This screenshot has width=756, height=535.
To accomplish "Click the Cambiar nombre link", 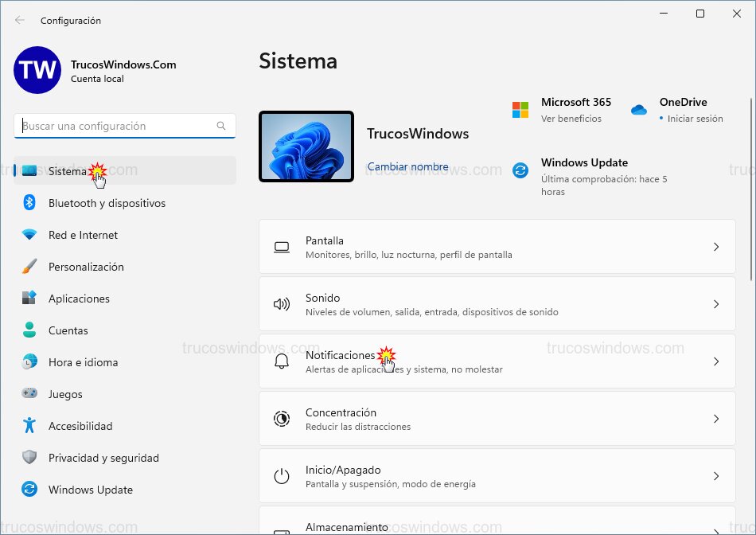I will 409,166.
